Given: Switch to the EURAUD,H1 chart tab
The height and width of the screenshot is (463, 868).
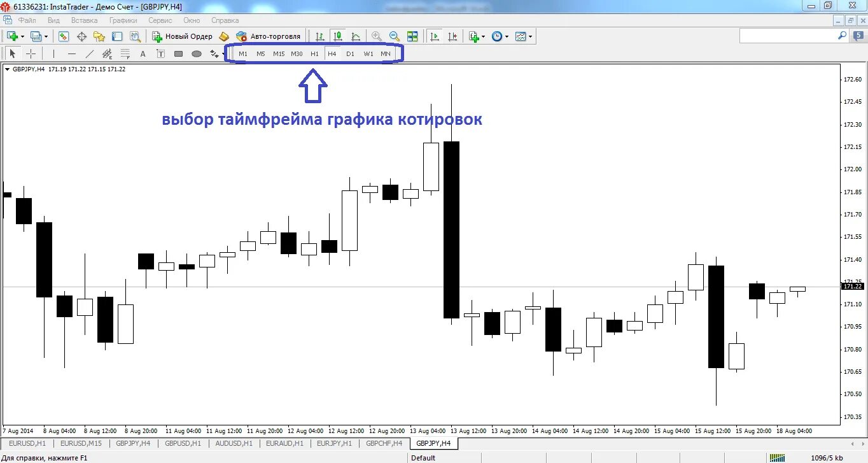Looking at the screenshot, I should (x=285, y=443).
